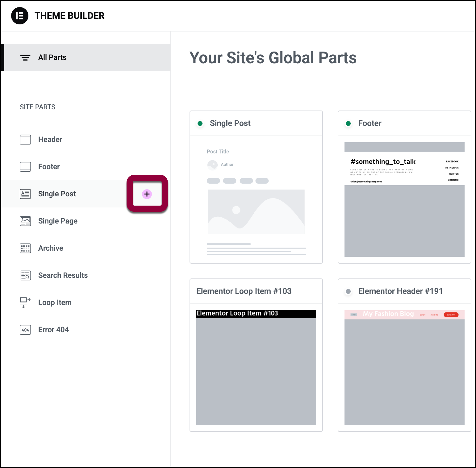The height and width of the screenshot is (468, 476).
Task: Click the green status dot on Single Post card
Action: (x=200, y=123)
